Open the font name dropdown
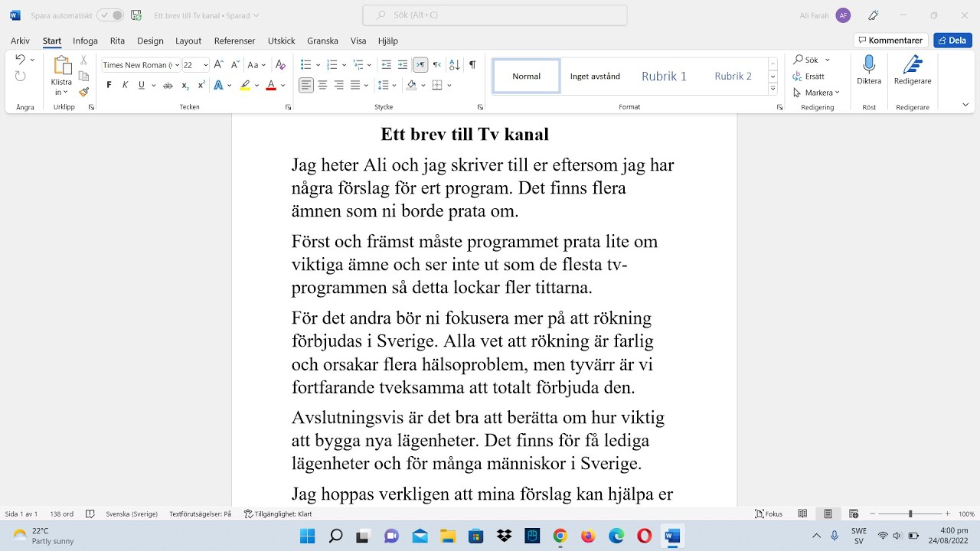Screen dimensions: 980x551 (x=177, y=65)
